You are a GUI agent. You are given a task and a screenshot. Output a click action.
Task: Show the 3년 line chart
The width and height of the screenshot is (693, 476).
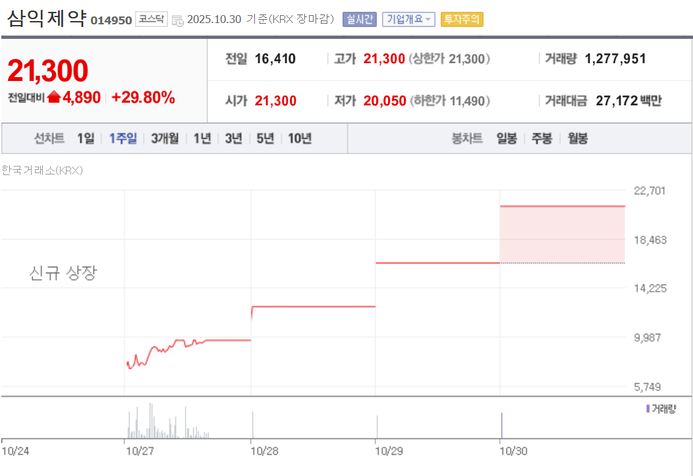233,139
